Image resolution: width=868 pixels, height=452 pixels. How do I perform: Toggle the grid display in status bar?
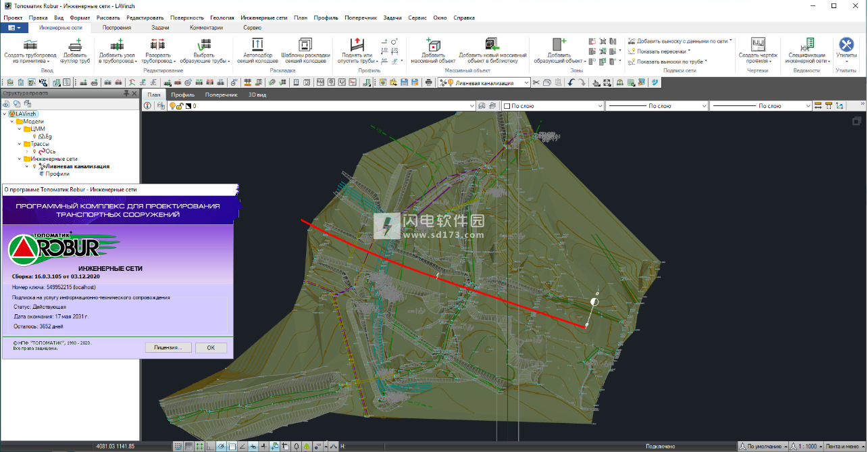click(x=189, y=447)
